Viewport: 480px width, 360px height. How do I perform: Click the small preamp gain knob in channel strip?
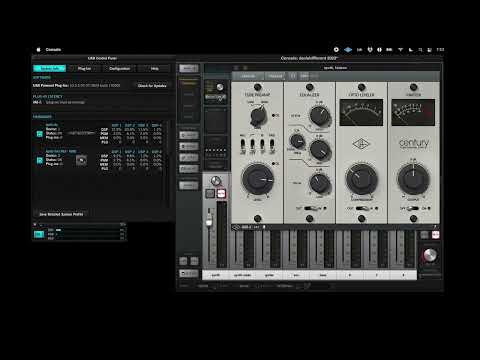tap(220, 87)
